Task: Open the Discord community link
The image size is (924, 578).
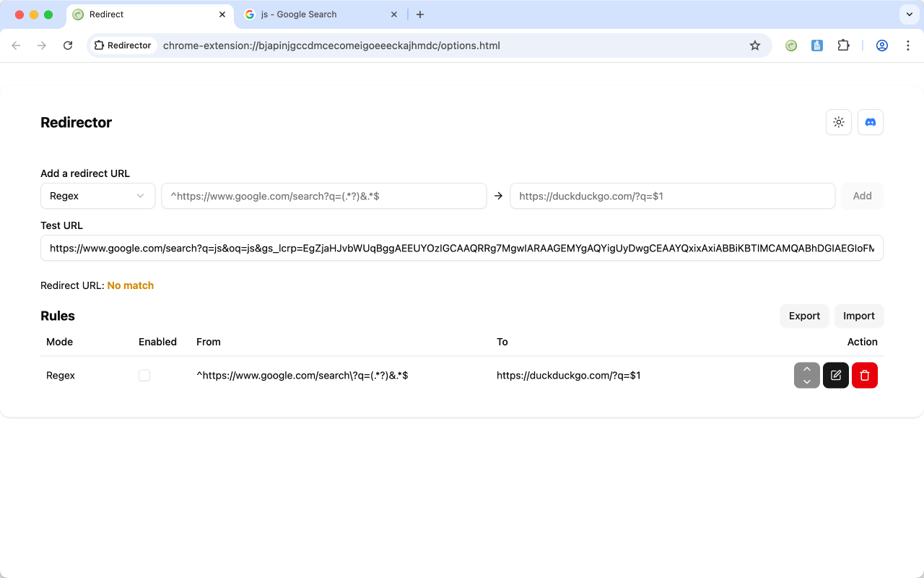Action: (x=870, y=122)
